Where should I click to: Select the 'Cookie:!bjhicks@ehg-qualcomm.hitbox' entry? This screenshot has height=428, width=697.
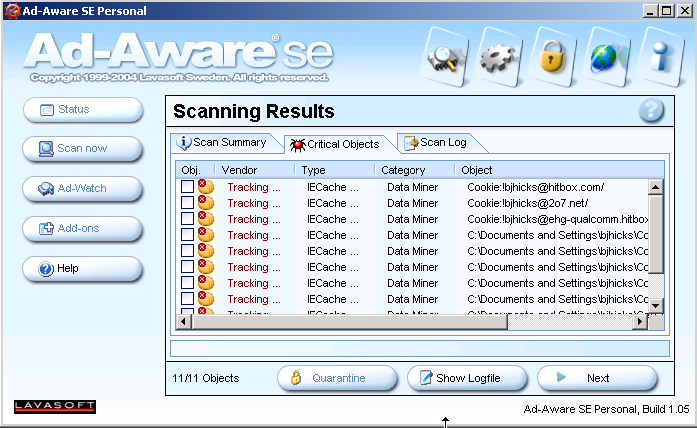[557, 219]
